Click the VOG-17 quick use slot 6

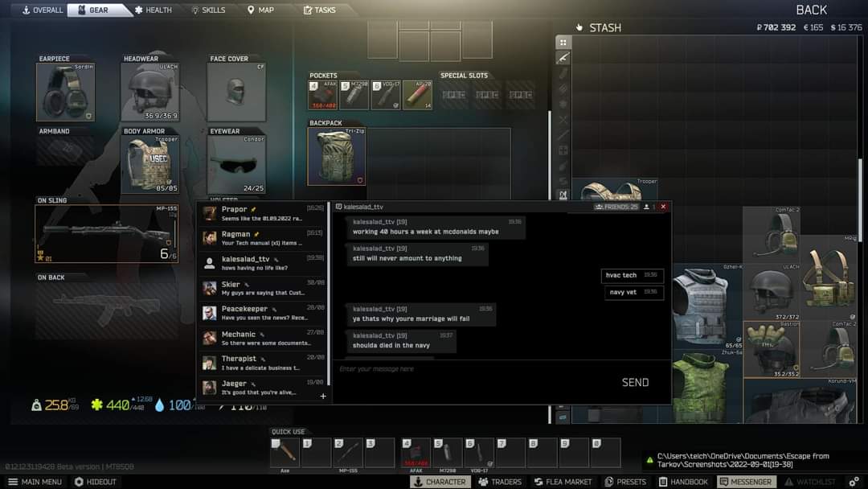pyautogui.click(x=479, y=453)
